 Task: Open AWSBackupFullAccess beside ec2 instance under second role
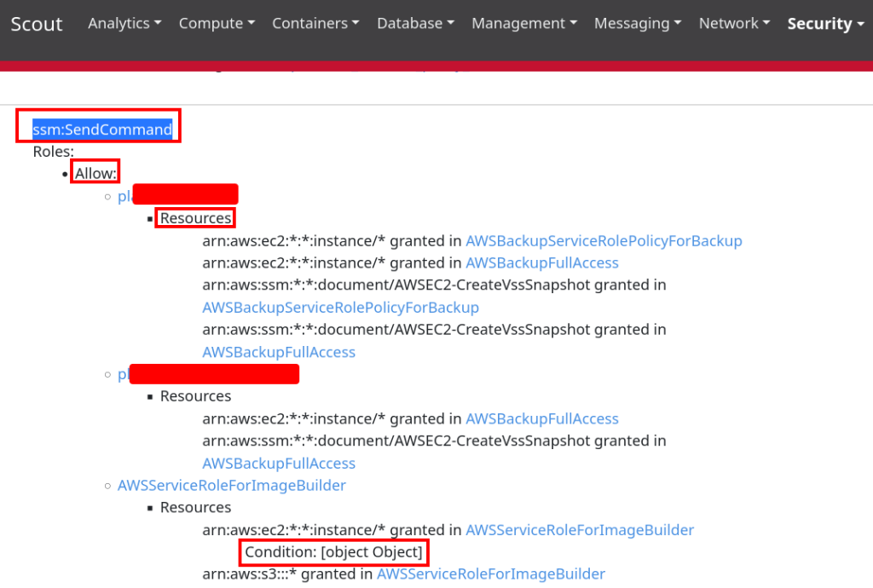(x=541, y=419)
